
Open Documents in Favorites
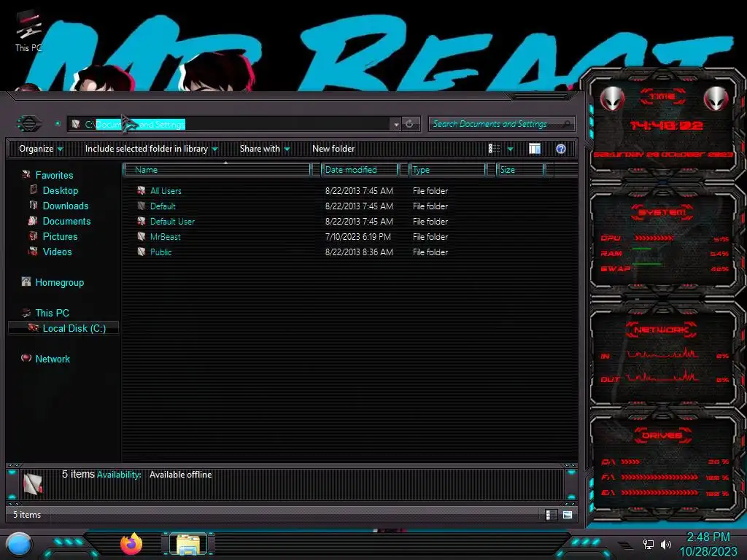66,221
